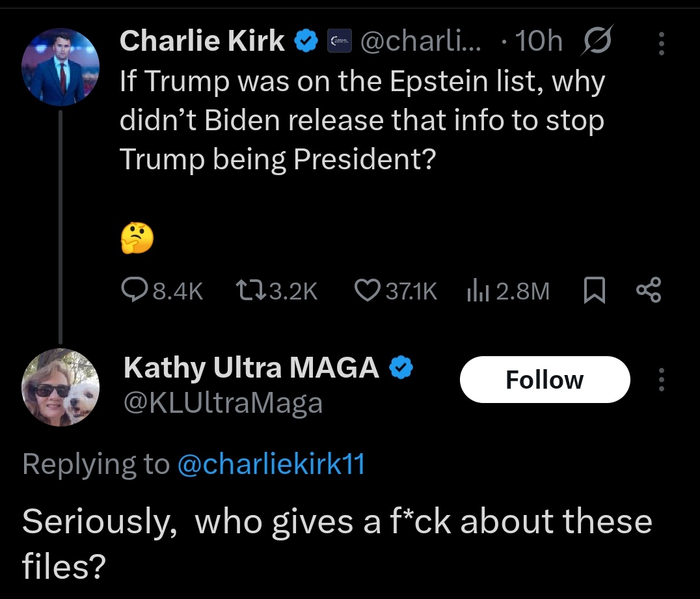This screenshot has width=700, height=599.
Task: Follow Kathy Ultra MAGA
Action: pos(545,380)
